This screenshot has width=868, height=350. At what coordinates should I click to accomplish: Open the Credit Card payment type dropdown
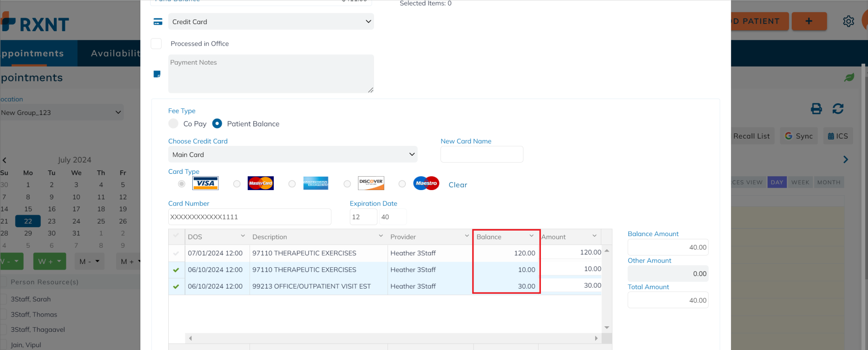pos(271,22)
